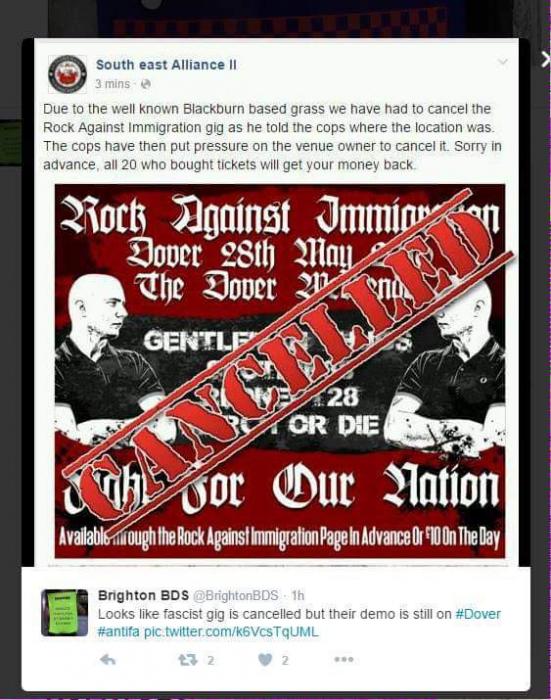Like the tweet with heart icon
The height and width of the screenshot is (700, 551).
(265, 659)
